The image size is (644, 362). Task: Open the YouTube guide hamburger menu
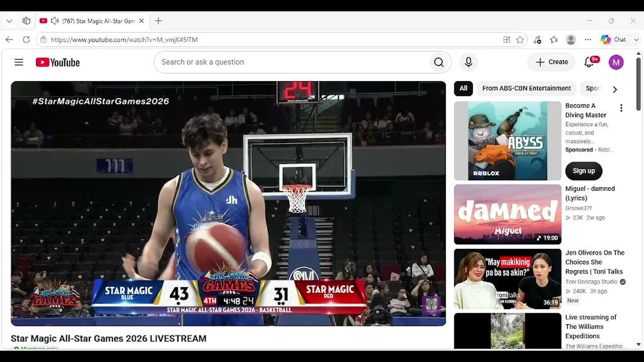click(19, 62)
